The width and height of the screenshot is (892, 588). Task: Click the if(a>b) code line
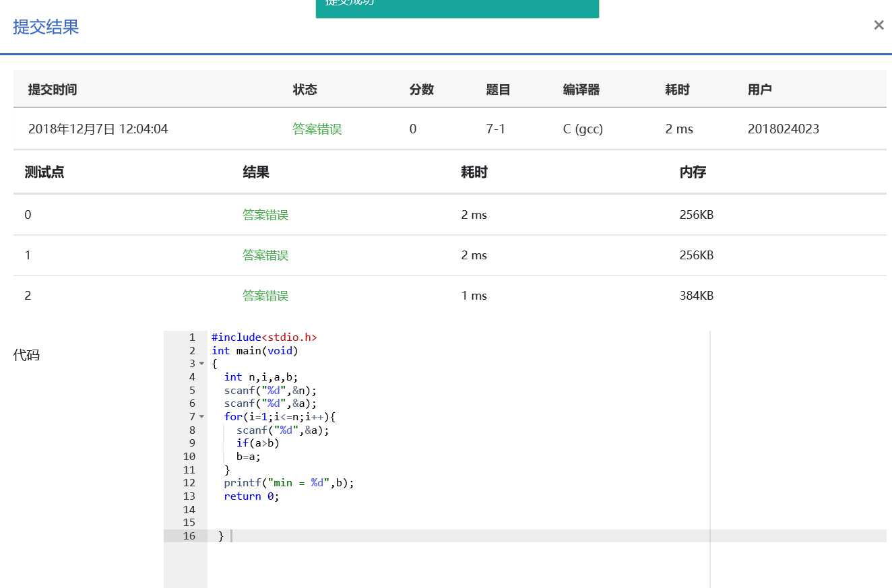click(257, 443)
